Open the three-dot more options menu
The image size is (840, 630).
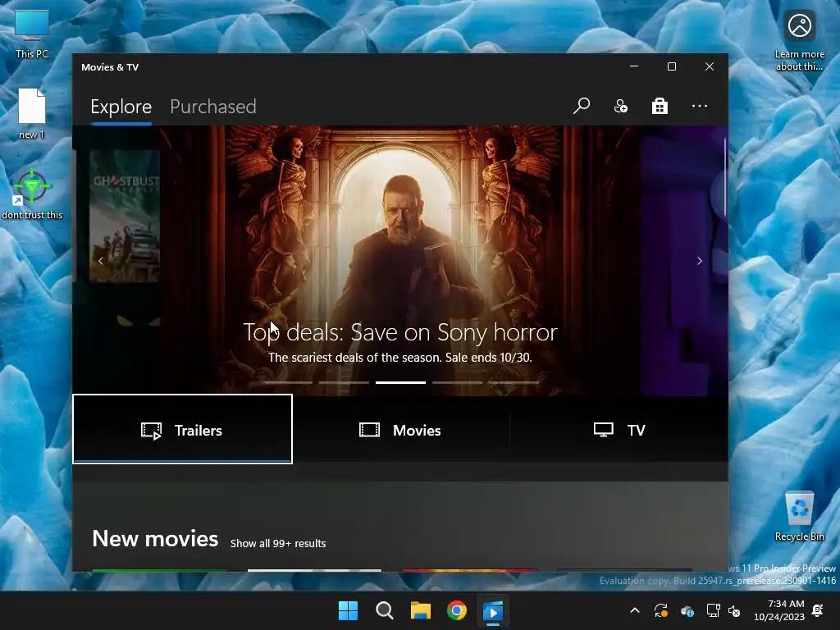tap(699, 106)
